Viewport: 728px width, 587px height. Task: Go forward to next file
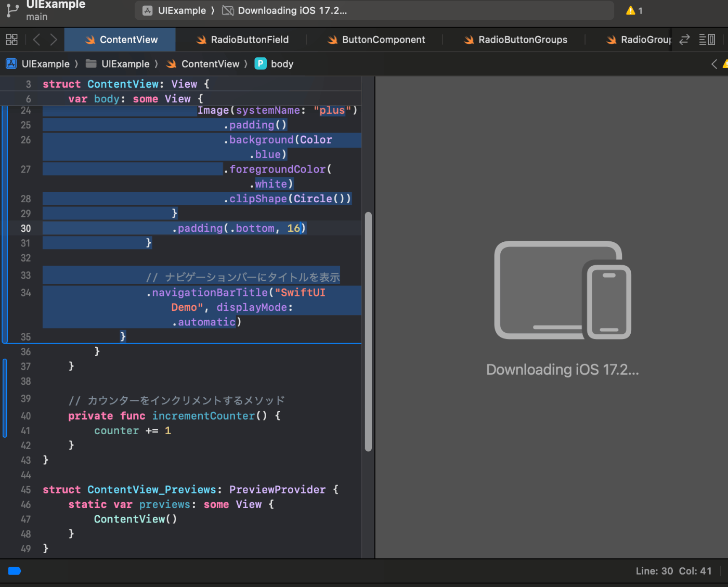pyautogui.click(x=54, y=40)
